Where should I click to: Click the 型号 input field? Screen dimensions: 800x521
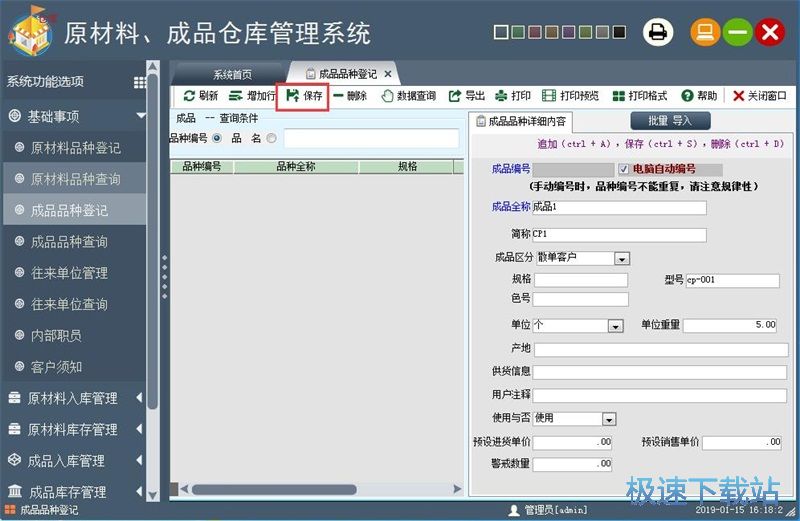pyautogui.click(x=733, y=280)
